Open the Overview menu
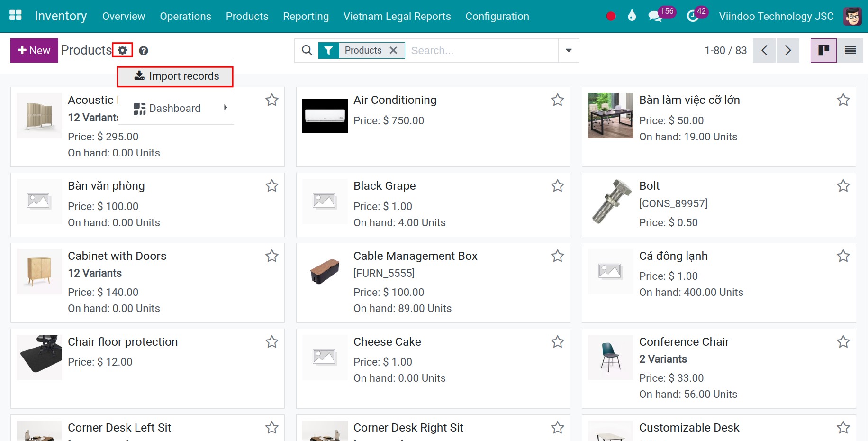 pyautogui.click(x=124, y=16)
